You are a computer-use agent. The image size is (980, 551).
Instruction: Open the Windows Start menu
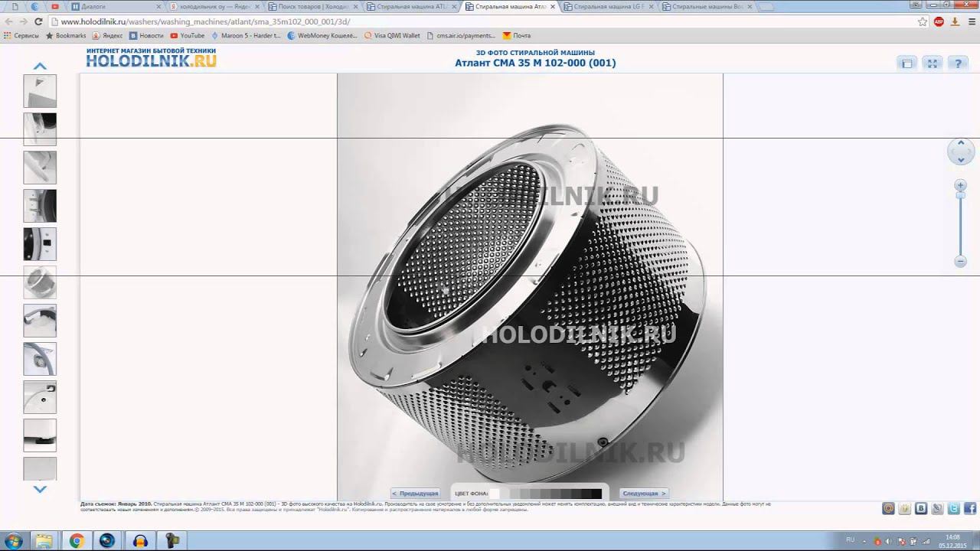coord(14,540)
